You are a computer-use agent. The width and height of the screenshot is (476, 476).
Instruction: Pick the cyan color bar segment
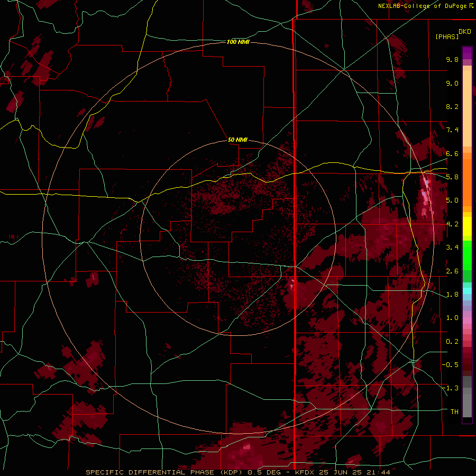pyautogui.click(x=467, y=291)
